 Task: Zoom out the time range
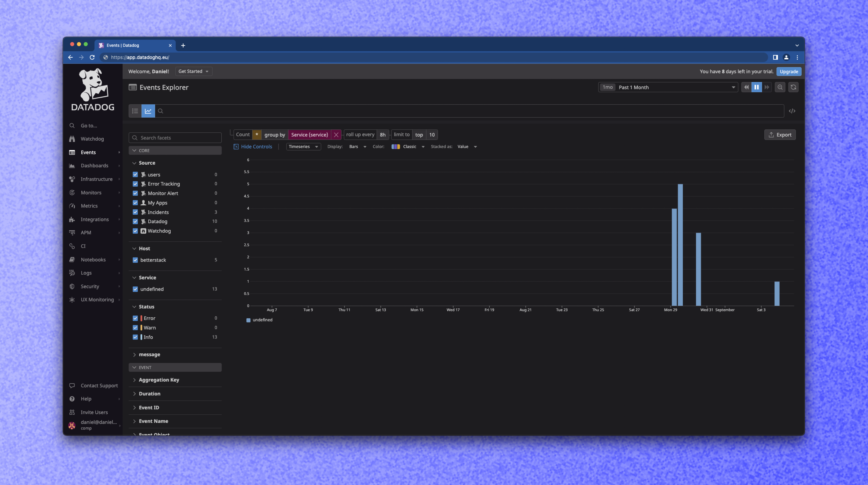coord(780,87)
